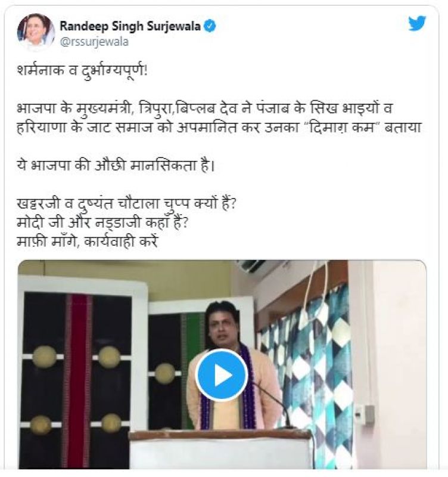Click the line "माफ़ी माँगे, कार्यवाही करें"

point(88,242)
